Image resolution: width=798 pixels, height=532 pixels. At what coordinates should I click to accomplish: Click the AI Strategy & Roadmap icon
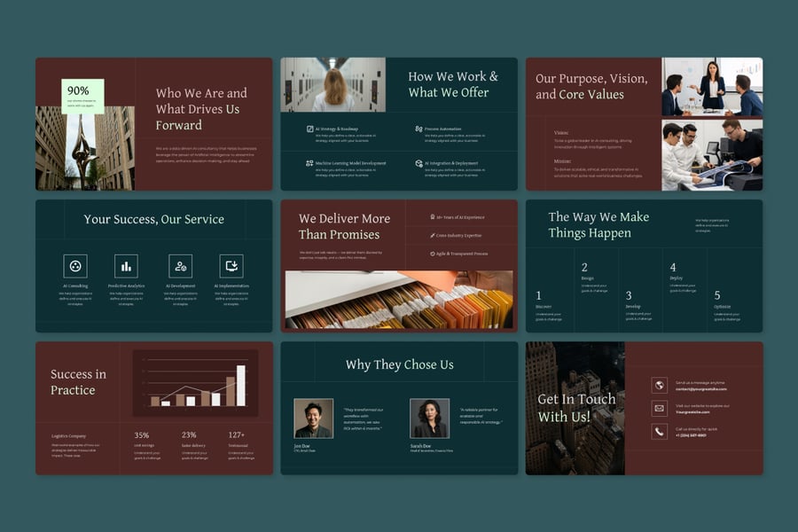309,129
